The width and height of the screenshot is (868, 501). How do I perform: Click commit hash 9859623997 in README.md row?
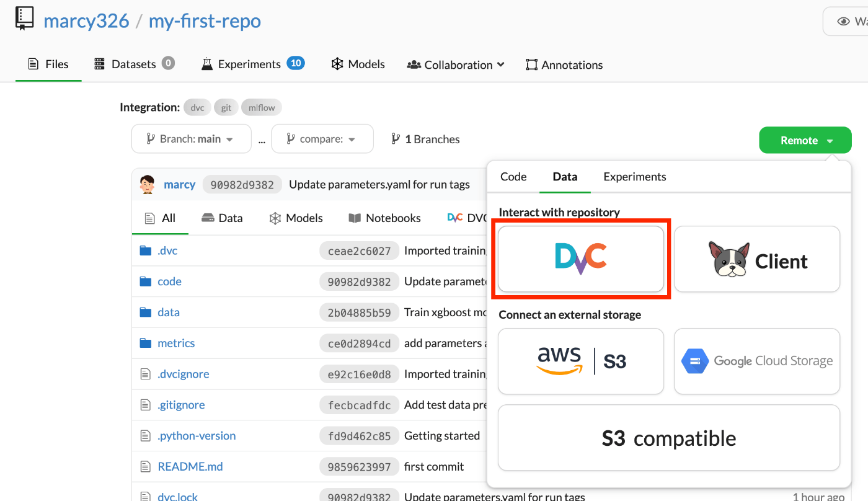tap(359, 466)
